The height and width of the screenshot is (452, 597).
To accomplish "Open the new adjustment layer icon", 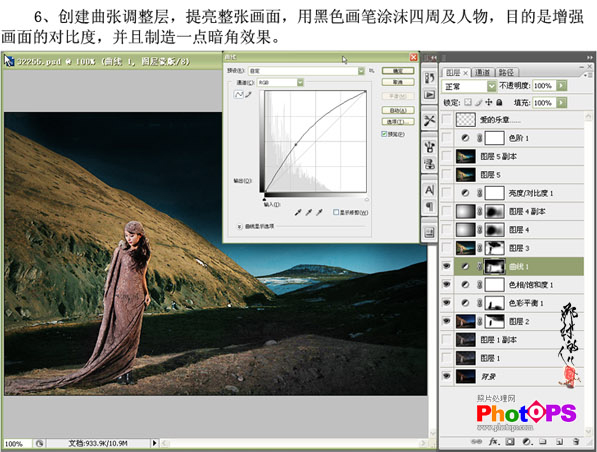I will (x=527, y=442).
